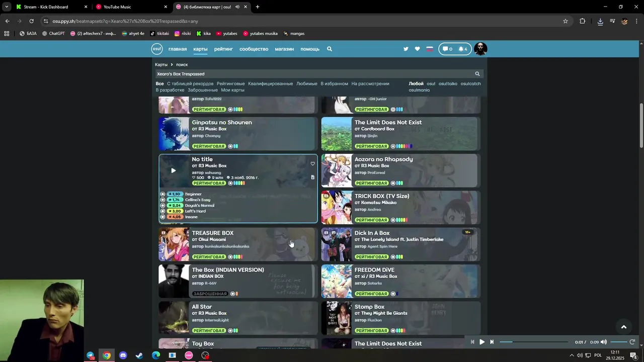644x362 pixels.
Task: Click the search magnifier in osu! navbar
Action: (330, 49)
